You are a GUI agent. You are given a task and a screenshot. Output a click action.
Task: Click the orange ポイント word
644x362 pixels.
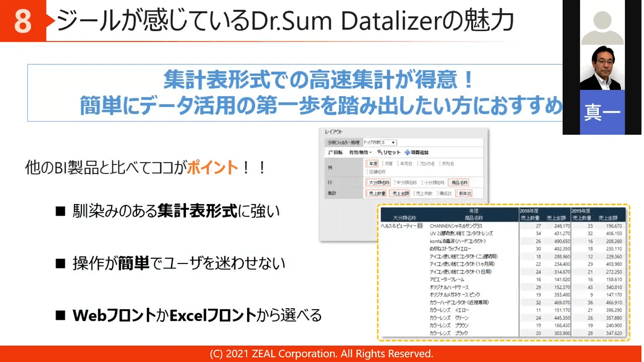tap(212, 168)
